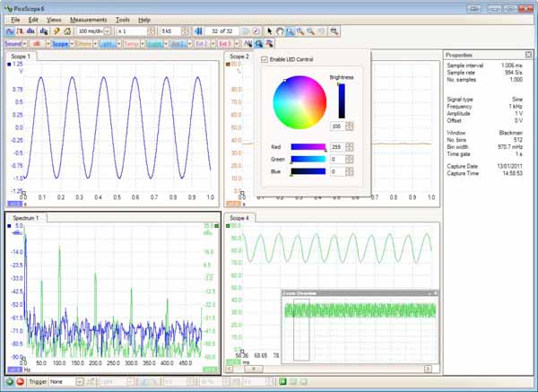This screenshot has height=392, width=538.
Task: Click the Brightness vertical slider
Action: click(x=342, y=101)
